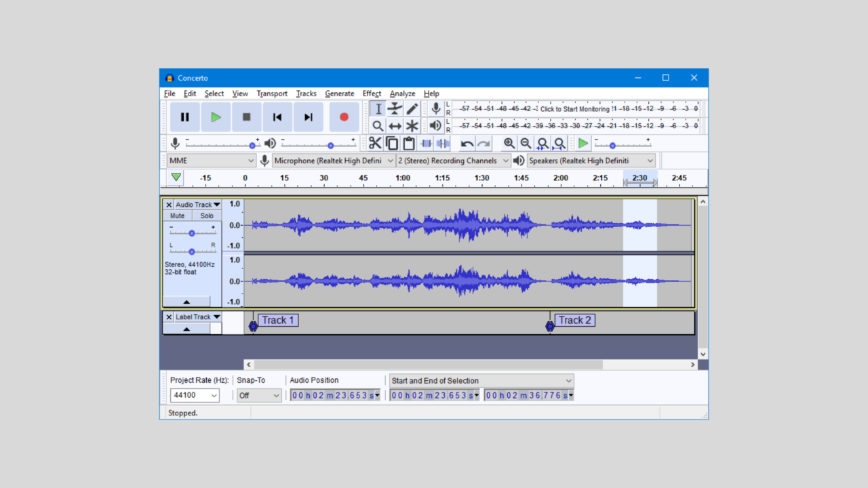The width and height of the screenshot is (868, 488).
Task: Click the Undo arrow icon
Action: click(468, 143)
